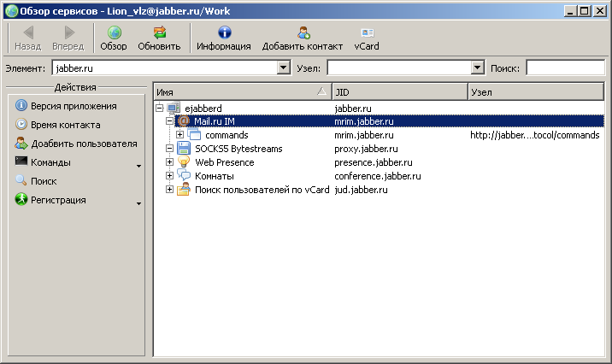
Task: Open the Поиск action in the sidebar
Action: [x=45, y=181]
